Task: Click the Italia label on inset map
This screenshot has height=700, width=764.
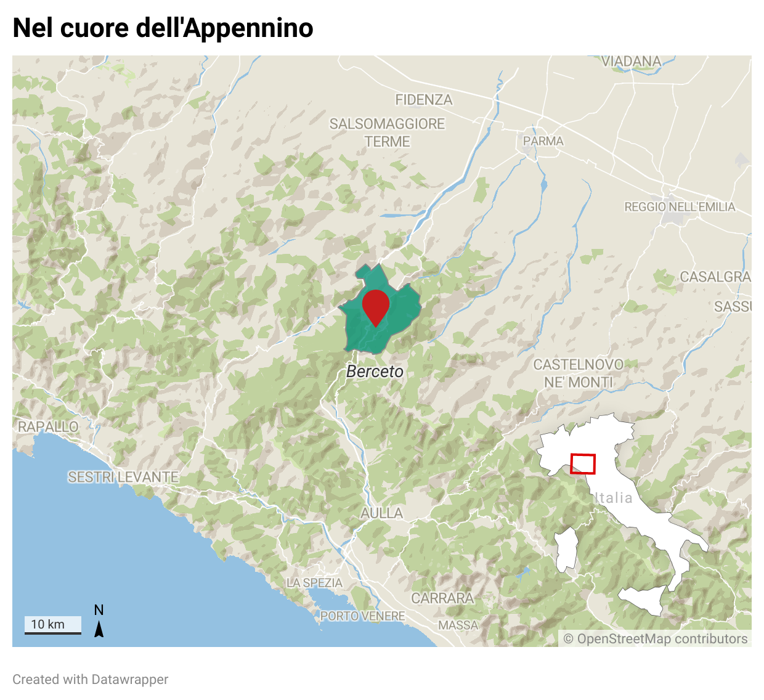Action: click(x=614, y=498)
